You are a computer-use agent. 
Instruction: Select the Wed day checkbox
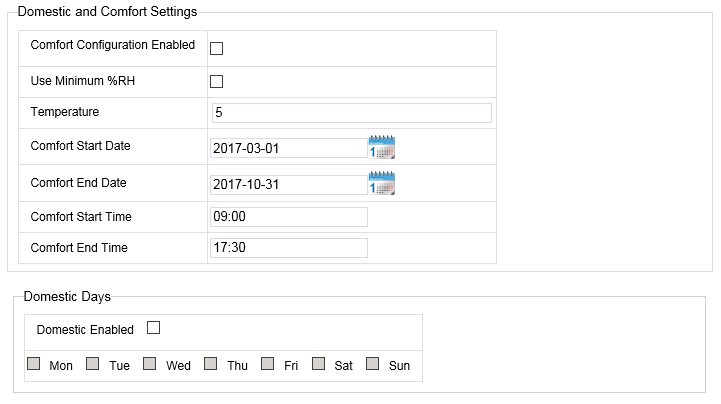coord(150,364)
